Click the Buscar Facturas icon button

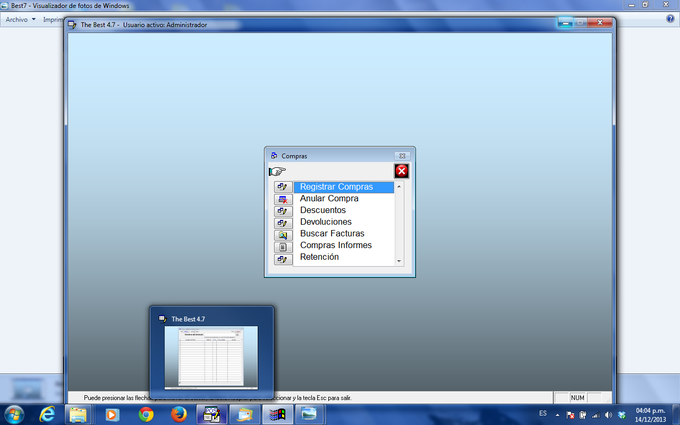(283, 235)
